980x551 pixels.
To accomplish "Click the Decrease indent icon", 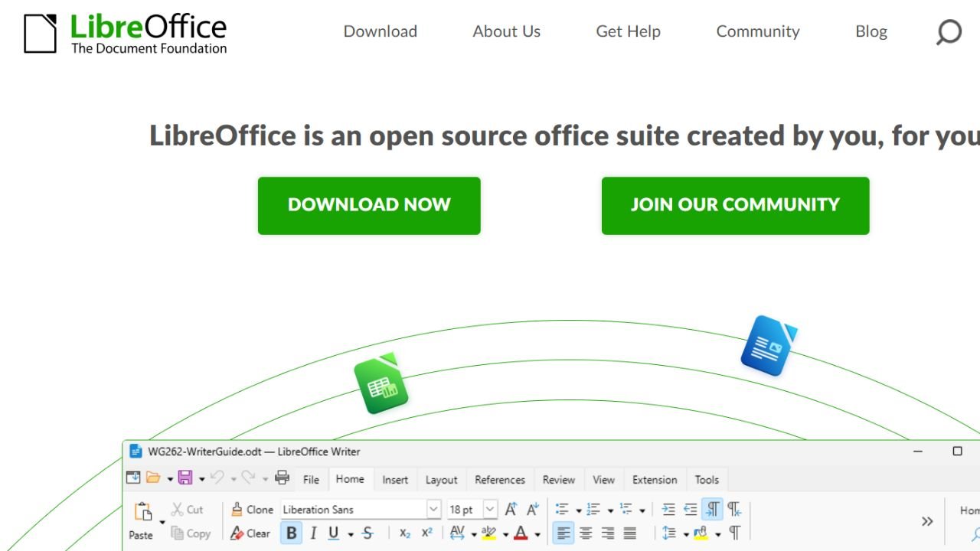I will (691, 509).
